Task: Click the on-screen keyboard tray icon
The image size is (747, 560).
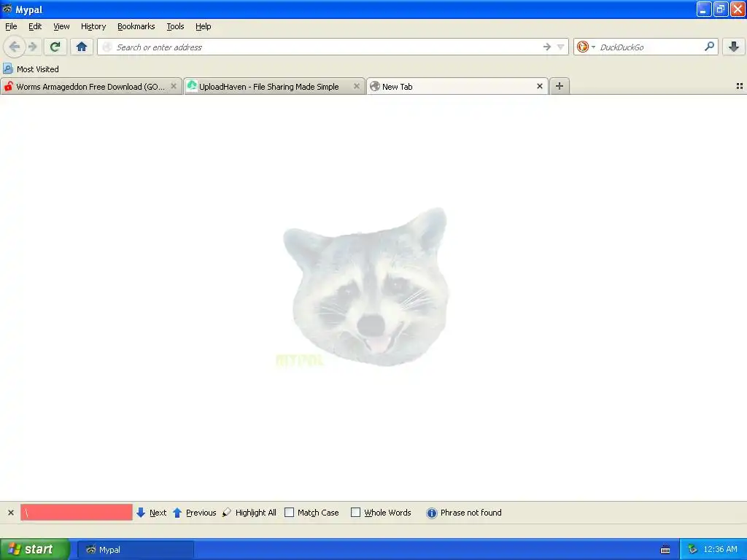Action: pos(665,550)
